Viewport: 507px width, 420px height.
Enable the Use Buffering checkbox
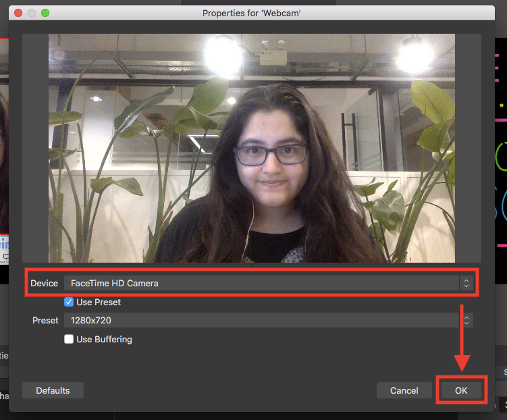click(x=69, y=339)
